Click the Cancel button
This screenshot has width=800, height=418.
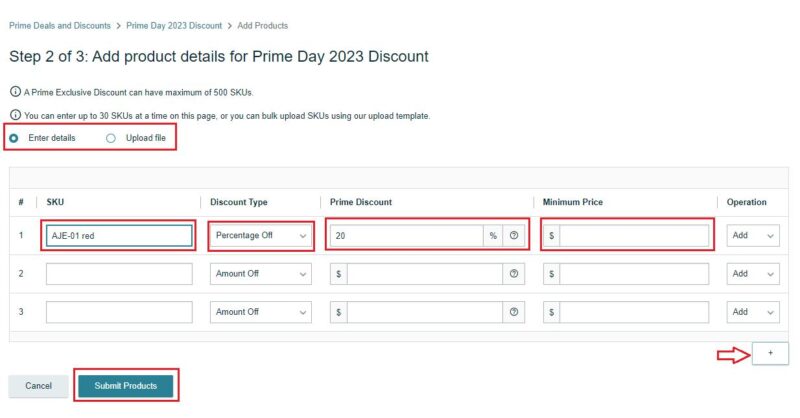[38, 386]
